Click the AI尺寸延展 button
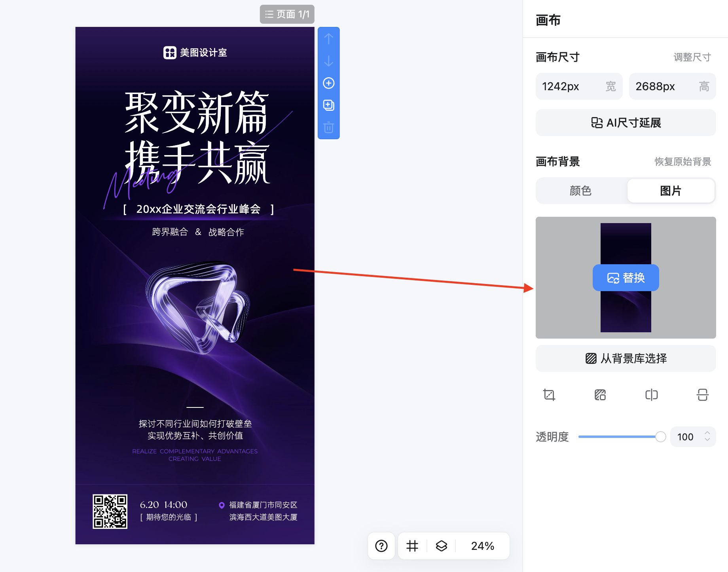Image resolution: width=728 pixels, height=572 pixels. [626, 123]
